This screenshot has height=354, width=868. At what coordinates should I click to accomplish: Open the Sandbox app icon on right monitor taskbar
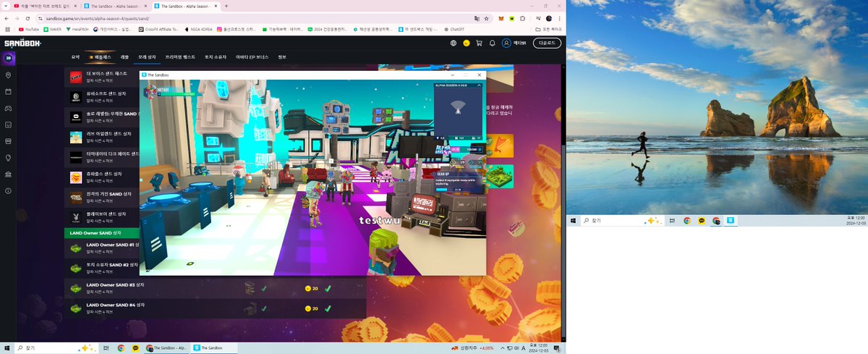[731, 221]
